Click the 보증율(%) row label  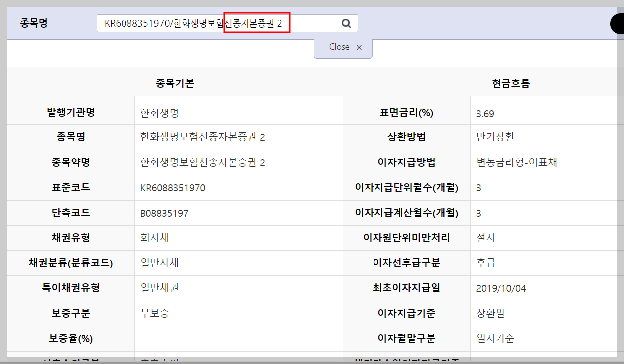(71, 339)
